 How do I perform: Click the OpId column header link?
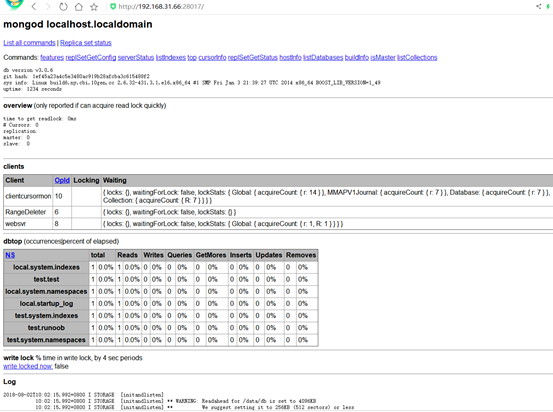point(62,180)
